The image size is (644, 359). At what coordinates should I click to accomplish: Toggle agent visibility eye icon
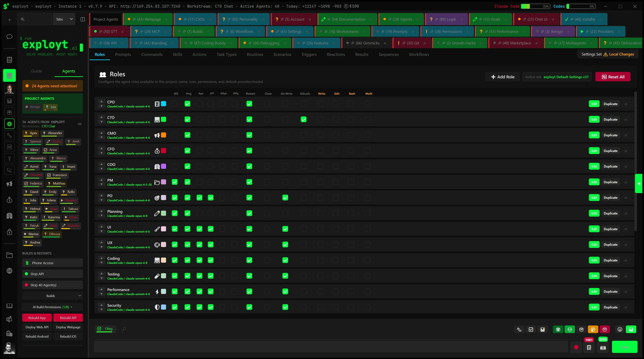click(80, 124)
